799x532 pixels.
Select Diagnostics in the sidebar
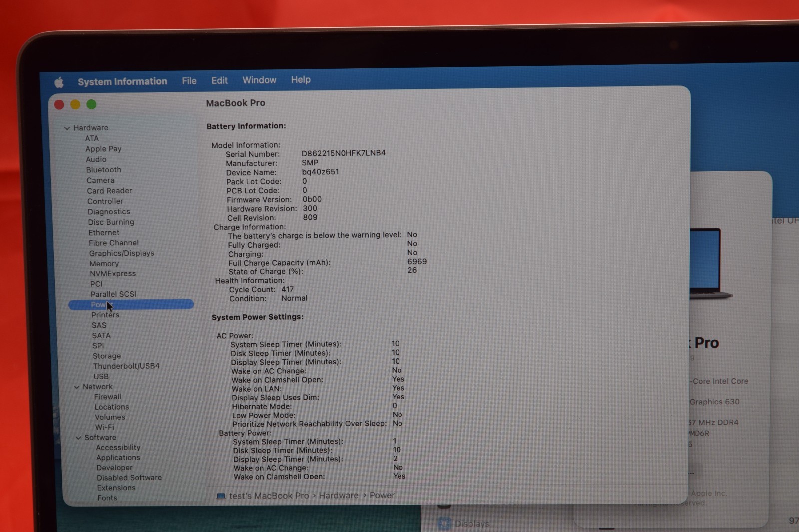(x=109, y=212)
